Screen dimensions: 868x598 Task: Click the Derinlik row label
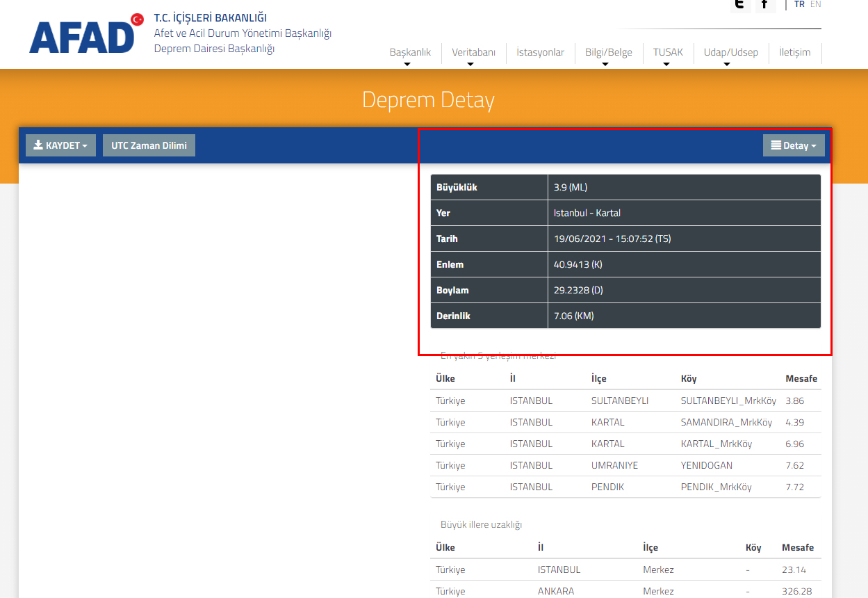pos(453,316)
